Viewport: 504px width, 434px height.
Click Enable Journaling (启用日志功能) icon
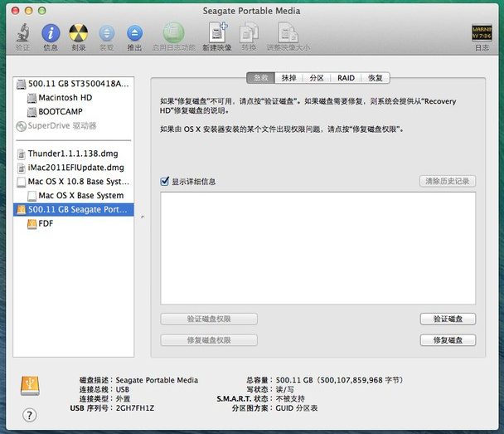[173, 33]
